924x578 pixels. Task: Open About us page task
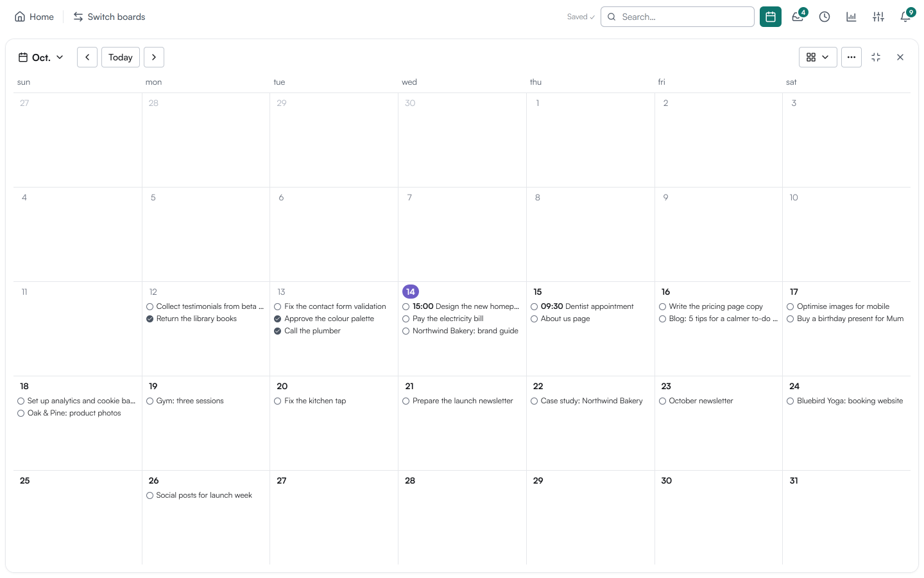click(565, 319)
